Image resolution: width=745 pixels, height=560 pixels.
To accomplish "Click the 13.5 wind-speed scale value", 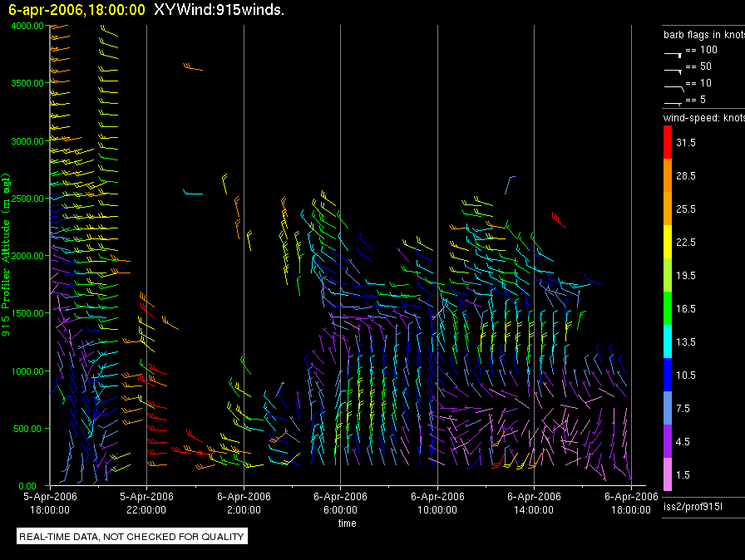I will 686,341.
